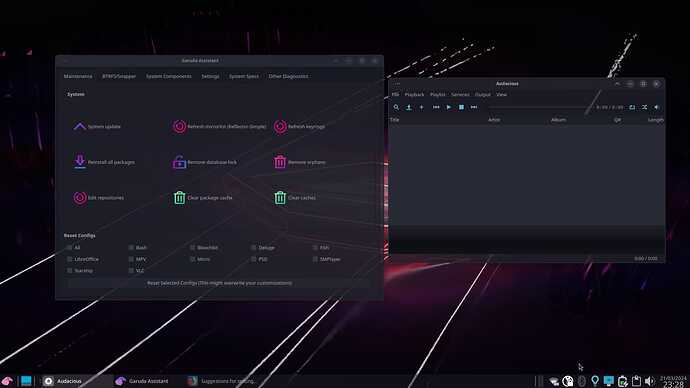Viewport: 690px width, 388px height.
Task: Check the MPV config checkbox
Action: [x=131, y=259]
